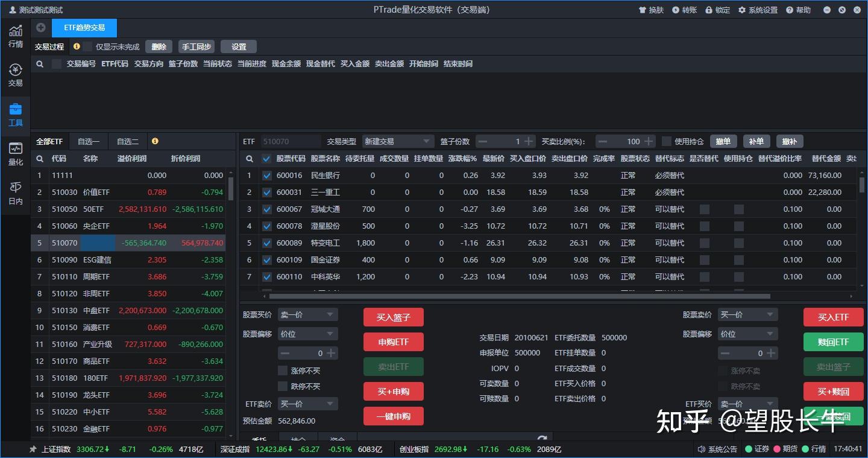Image resolution: width=868 pixels, height=458 pixels.
Task: Open the left 股票偏移 价位 dropdown
Action: pos(307,334)
